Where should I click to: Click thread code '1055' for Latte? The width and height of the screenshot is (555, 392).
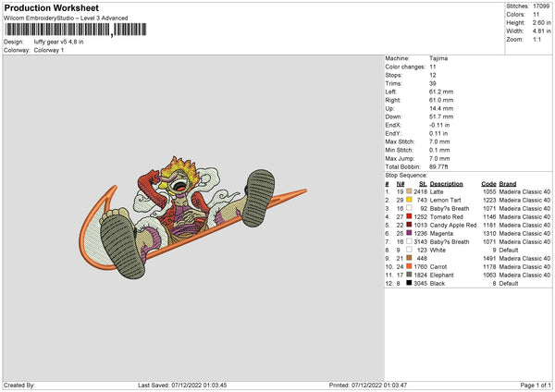tap(489, 191)
